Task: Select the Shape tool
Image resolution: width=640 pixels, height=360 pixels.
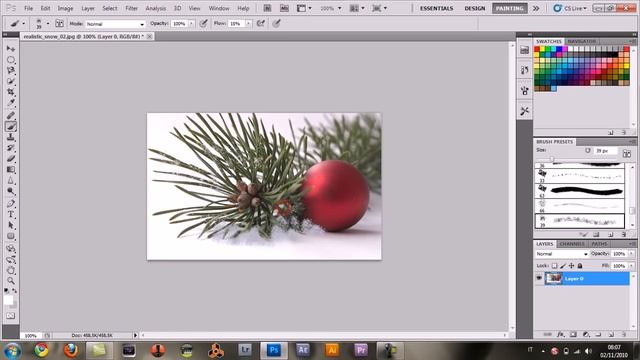Action: coord(11,236)
